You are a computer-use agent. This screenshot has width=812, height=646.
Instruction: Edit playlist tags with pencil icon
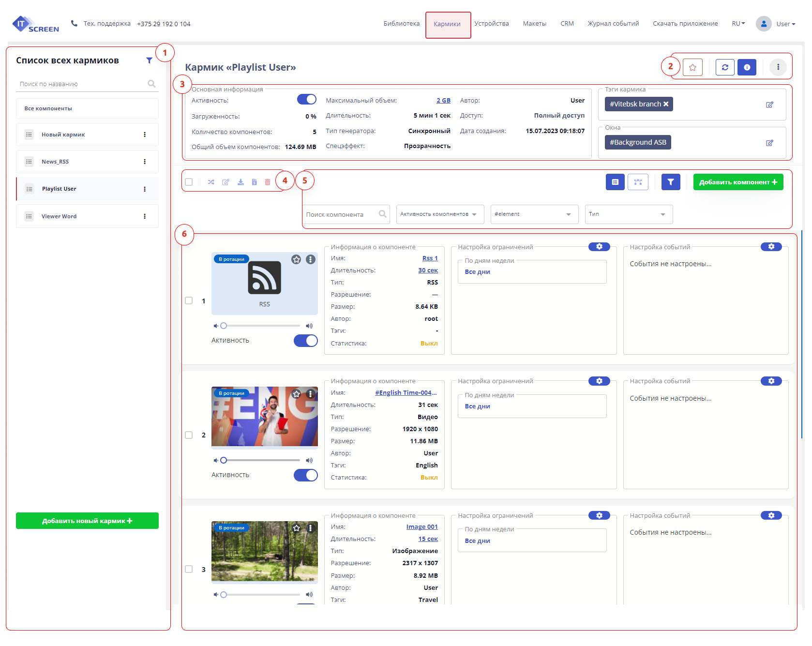769,105
